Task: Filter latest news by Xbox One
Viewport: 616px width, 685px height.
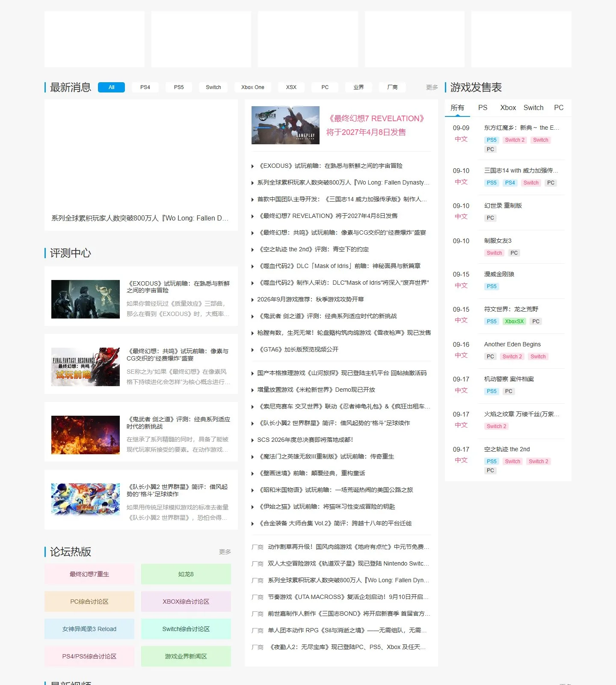Action: coord(252,87)
